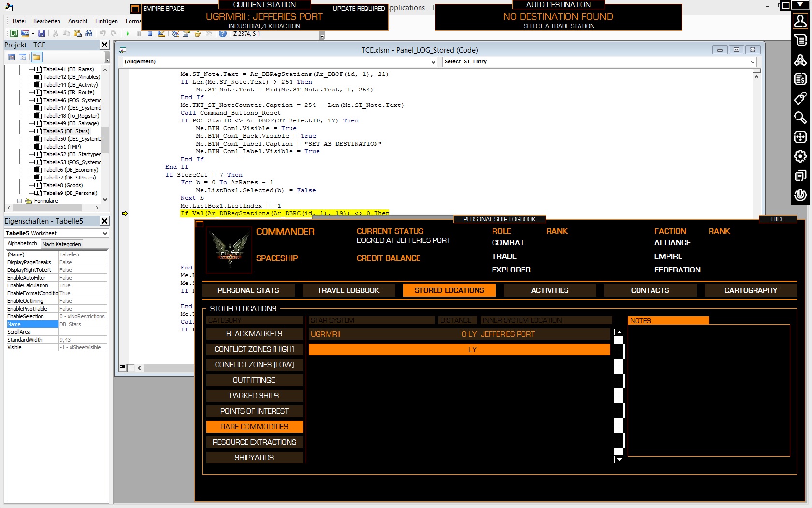
Task: Open the commander profile sidebar icon
Action: [x=800, y=21]
